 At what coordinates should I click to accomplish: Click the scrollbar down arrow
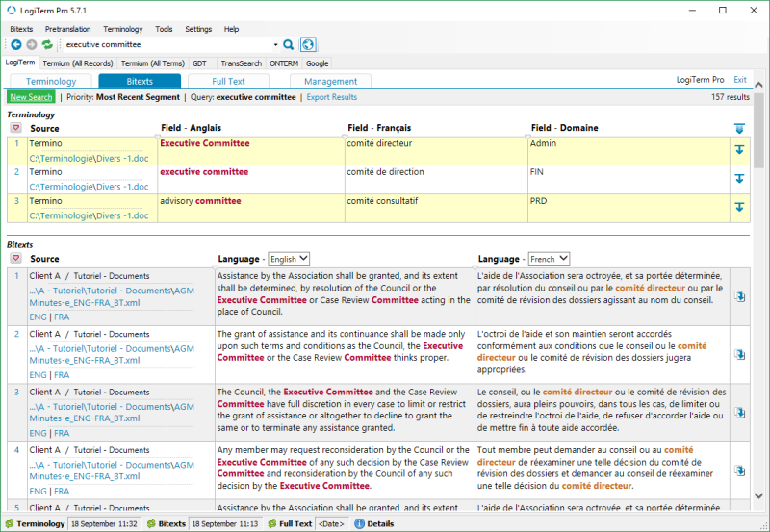tap(758, 495)
